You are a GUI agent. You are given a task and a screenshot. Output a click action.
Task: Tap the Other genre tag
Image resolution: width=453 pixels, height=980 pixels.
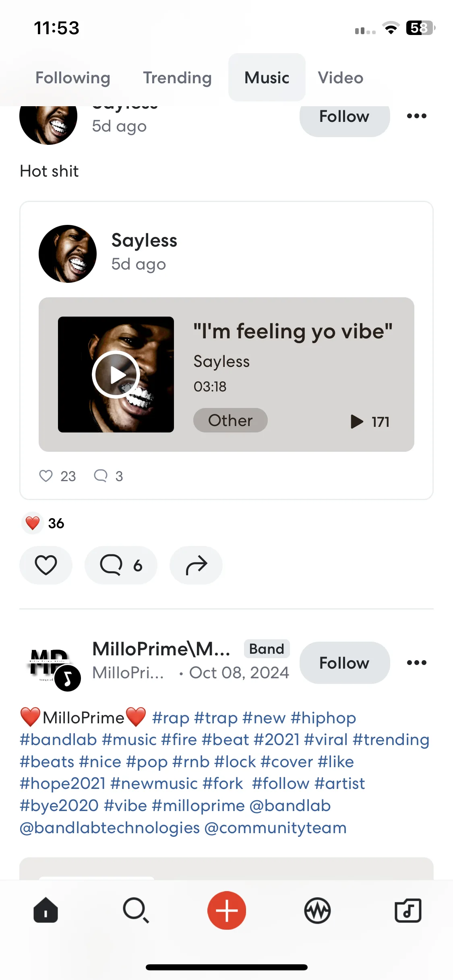[x=230, y=420]
